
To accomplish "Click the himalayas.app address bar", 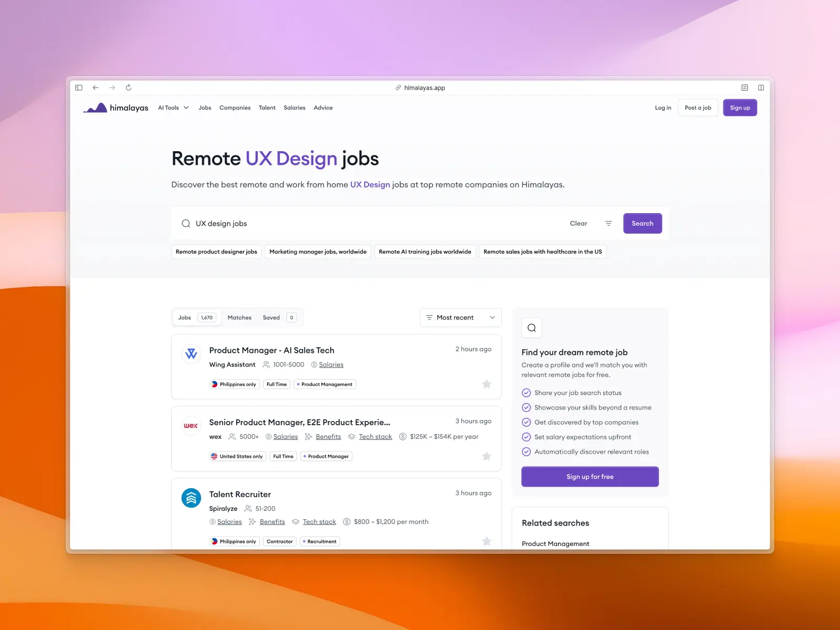I will click(420, 88).
